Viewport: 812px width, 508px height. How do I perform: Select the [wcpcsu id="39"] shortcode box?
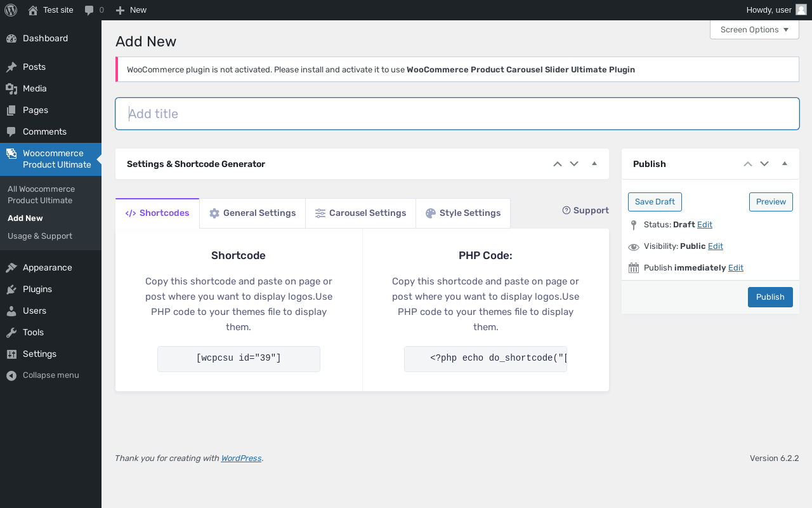click(239, 359)
